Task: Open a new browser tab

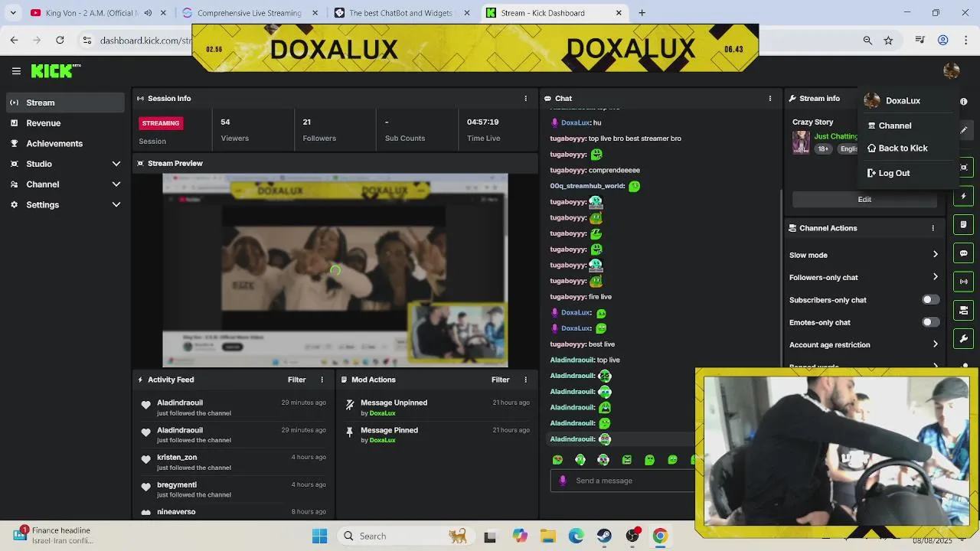Action: point(642,13)
